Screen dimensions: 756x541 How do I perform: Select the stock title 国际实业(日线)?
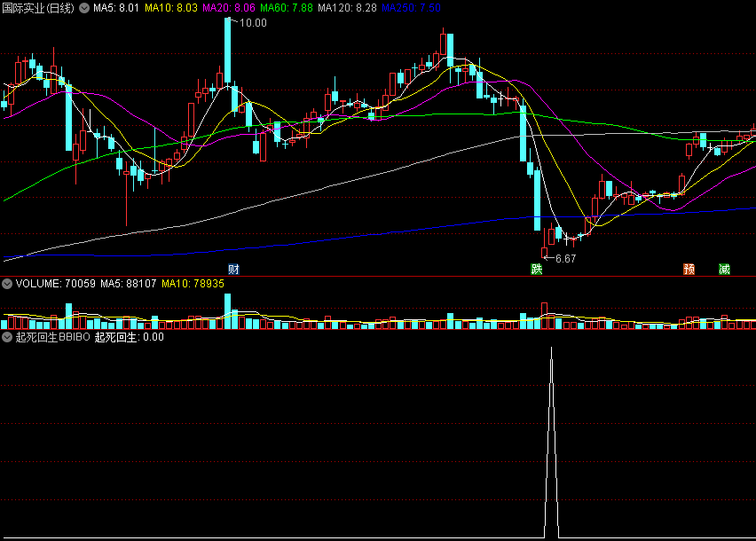[38, 8]
